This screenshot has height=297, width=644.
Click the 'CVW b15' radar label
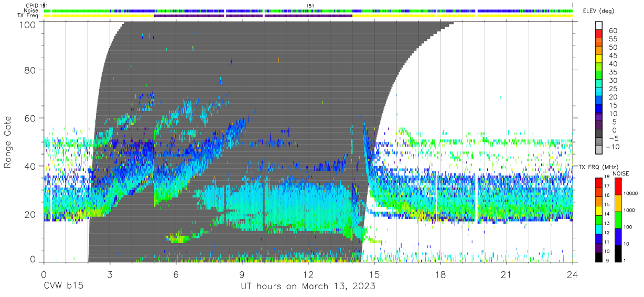pos(63,287)
